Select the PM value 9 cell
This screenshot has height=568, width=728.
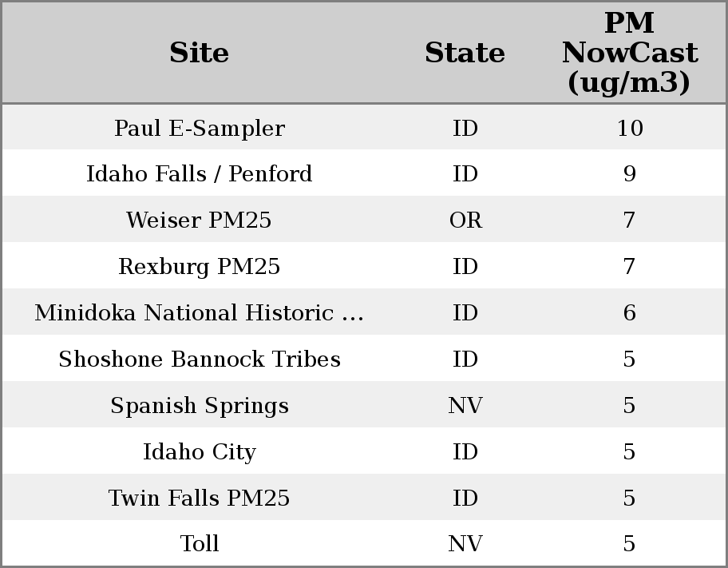pyautogui.click(x=629, y=174)
